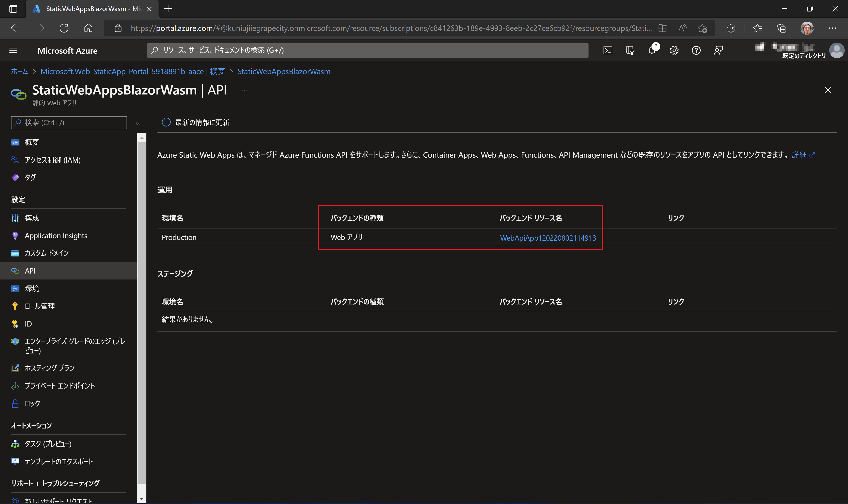Image resolution: width=848 pixels, height=504 pixels.
Task: Open the Help question mark icon
Action: 696,50
